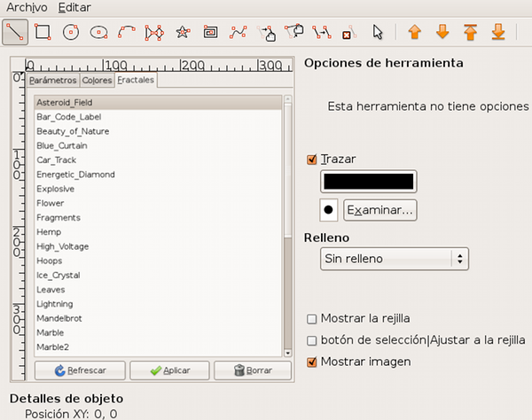The height and width of the screenshot is (420, 532).
Task: Select the line drawing tool
Action: tap(15, 32)
